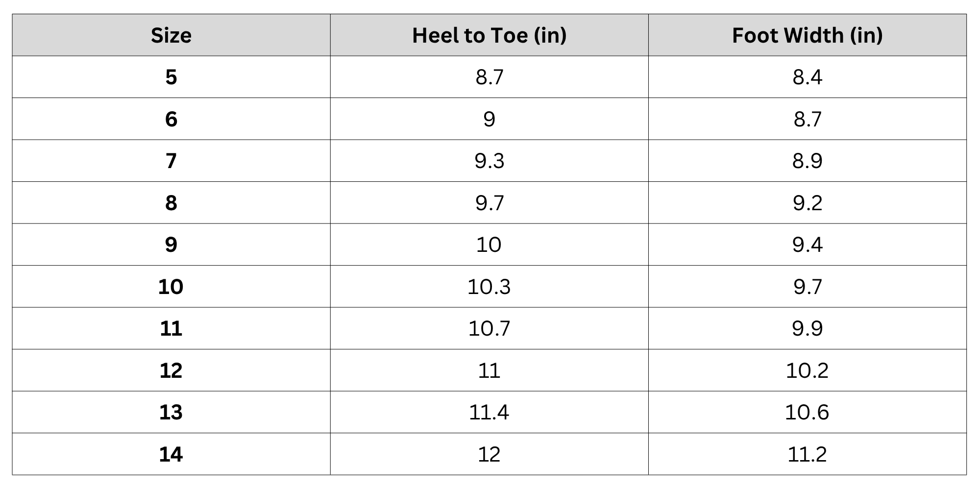Select foot width value 8.4

(x=807, y=77)
